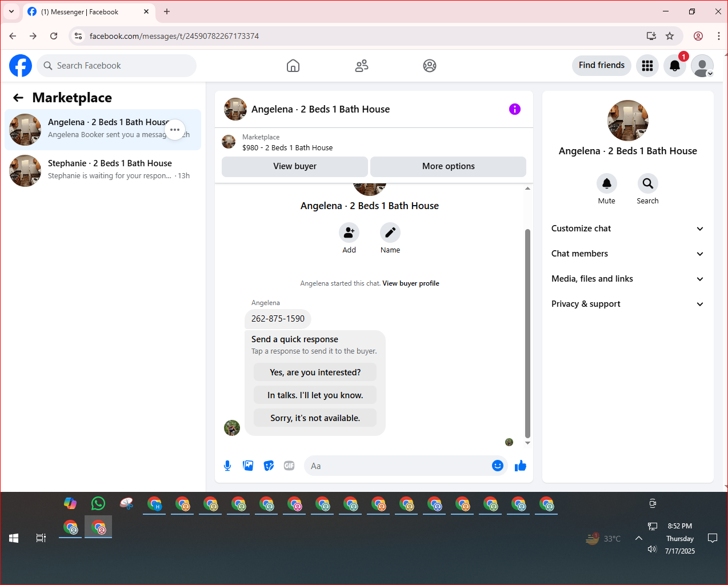Send quick response 'Sorry, it's not available.'

[315, 418]
